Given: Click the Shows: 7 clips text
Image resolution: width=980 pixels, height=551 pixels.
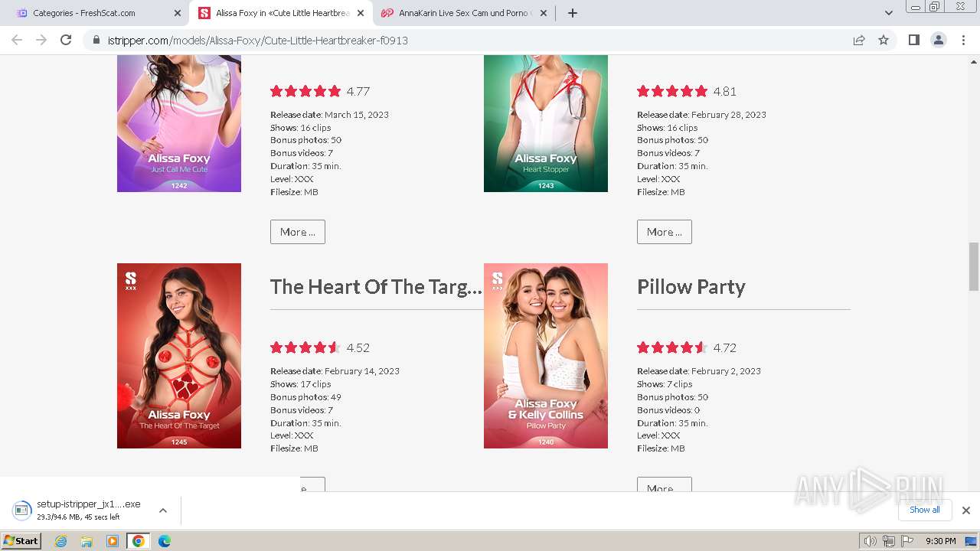Looking at the screenshot, I should [665, 384].
